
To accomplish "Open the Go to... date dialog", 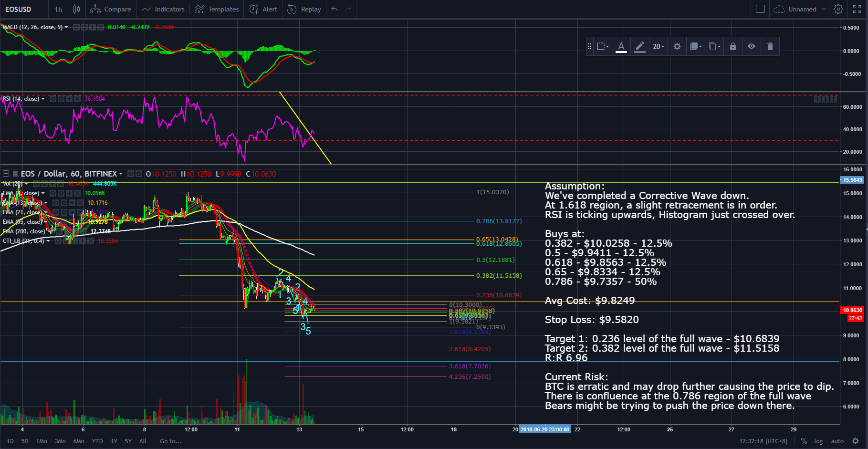I will 171,441.
